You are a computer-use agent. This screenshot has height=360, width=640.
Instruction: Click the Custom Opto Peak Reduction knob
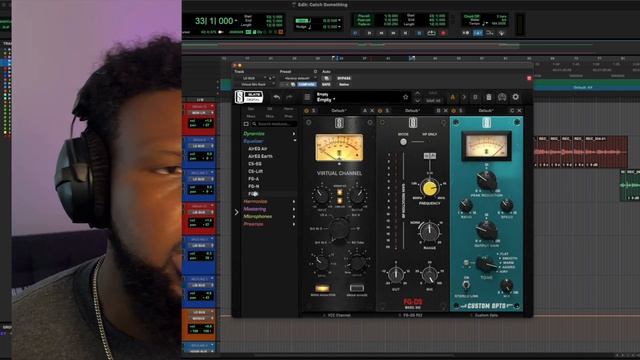click(486, 180)
